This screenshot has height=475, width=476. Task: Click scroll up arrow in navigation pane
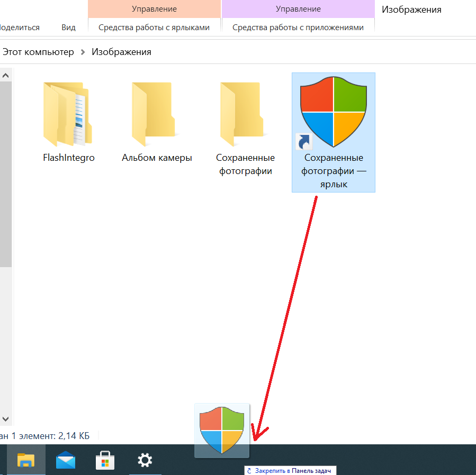5,76
